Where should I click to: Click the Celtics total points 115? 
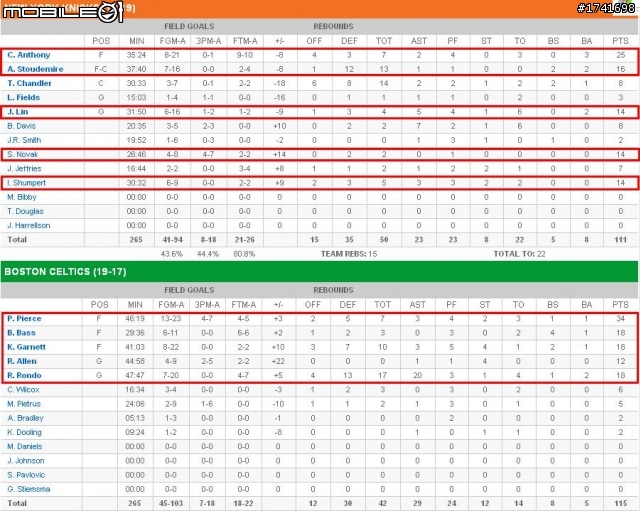tap(620, 503)
